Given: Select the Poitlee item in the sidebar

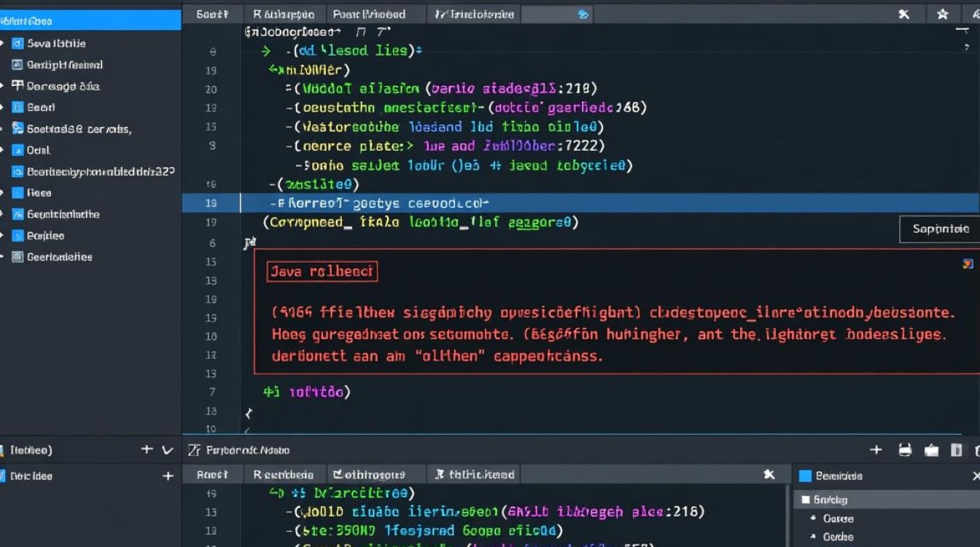Looking at the screenshot, I should [x=45, y=236].
